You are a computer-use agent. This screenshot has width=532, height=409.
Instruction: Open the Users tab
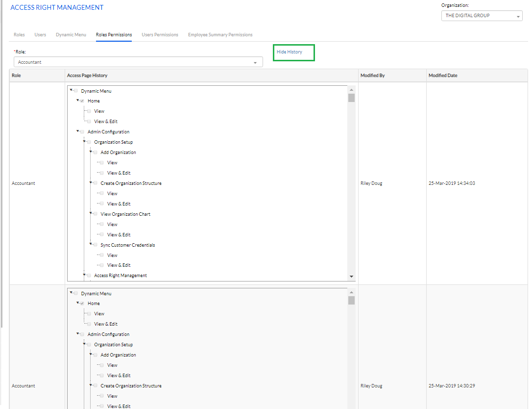pyautogui.click(x=40, y=35)
